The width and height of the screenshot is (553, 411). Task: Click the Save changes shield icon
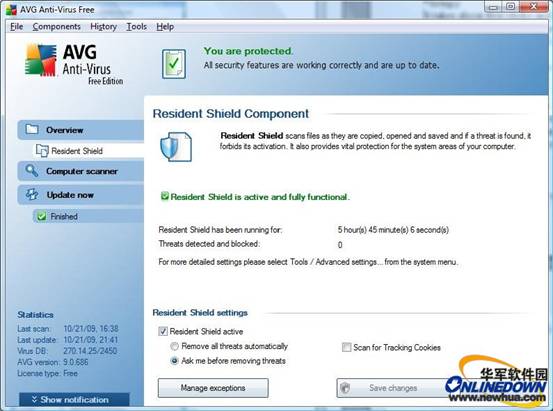(345, 388)
